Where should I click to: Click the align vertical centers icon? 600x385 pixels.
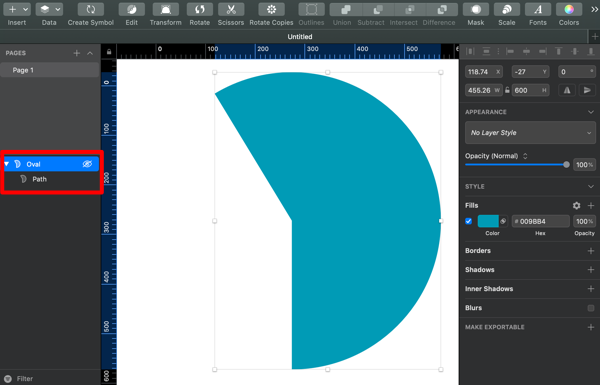tap(575, 51)
